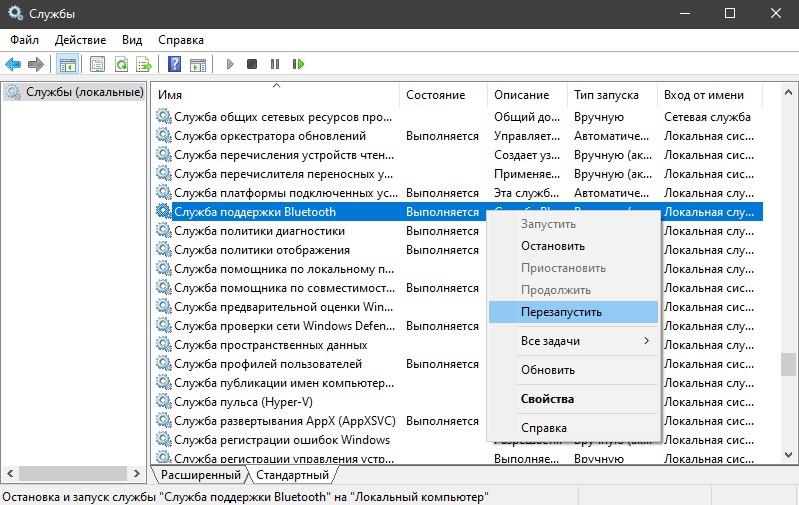Click gear icon of Служба профилей пользователей
The width and height of the screenshot is (799, 505).
tap(164, 363)
